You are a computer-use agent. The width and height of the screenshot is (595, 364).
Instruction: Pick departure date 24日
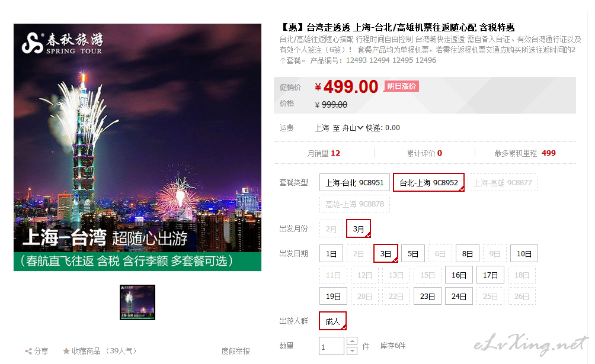tap(459, 296)
